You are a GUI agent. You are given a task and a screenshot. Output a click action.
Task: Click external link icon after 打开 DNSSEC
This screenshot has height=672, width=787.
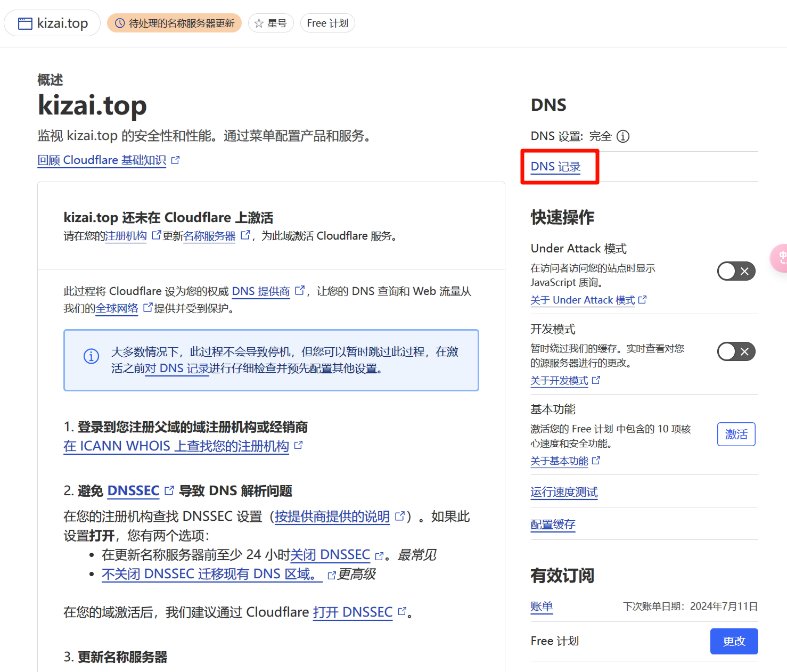[402, 612]
